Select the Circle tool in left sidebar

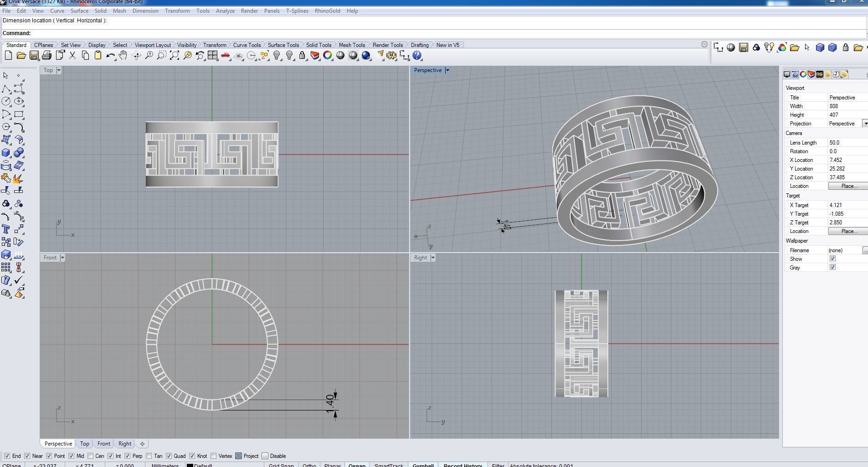pyautogui.click(x=6, y=101)
